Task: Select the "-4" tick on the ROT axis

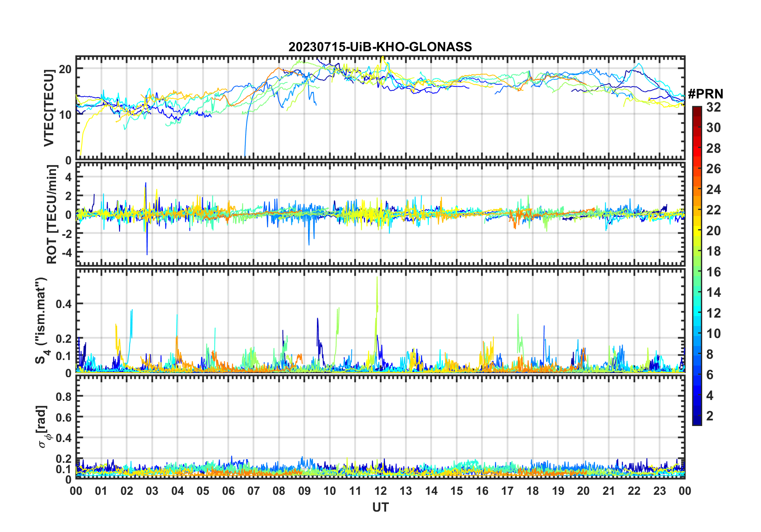Action: coord(66,252)
